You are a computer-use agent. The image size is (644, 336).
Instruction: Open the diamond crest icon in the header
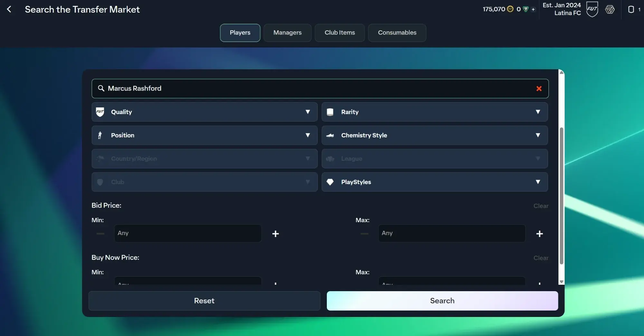610,9
